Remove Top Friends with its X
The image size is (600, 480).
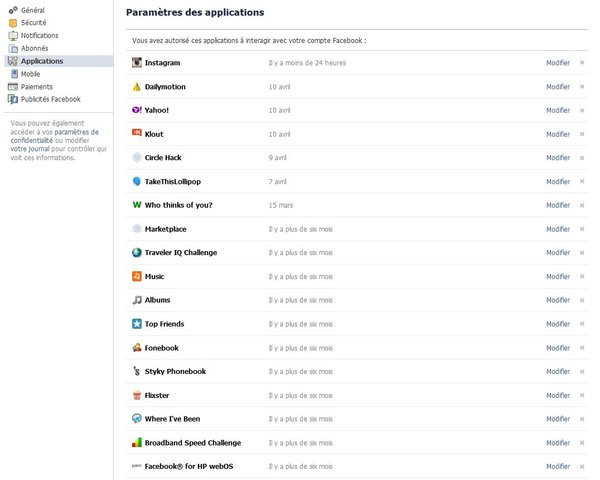(x=582, y=324)
